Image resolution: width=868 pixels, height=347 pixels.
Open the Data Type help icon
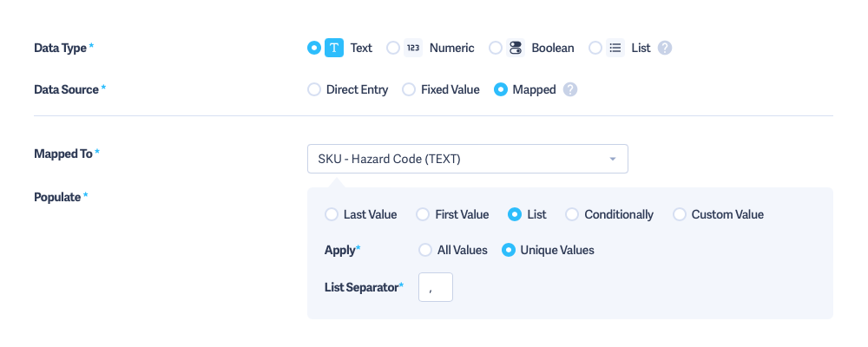click(665, 49)
